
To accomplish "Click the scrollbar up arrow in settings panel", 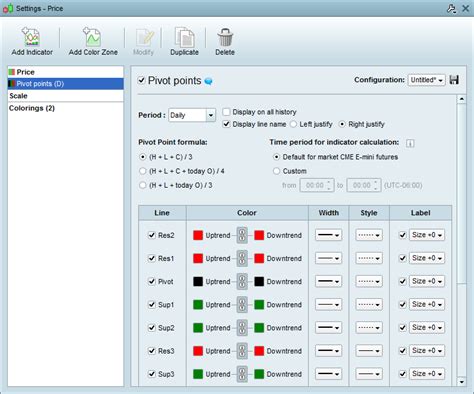I will point(462,99).
